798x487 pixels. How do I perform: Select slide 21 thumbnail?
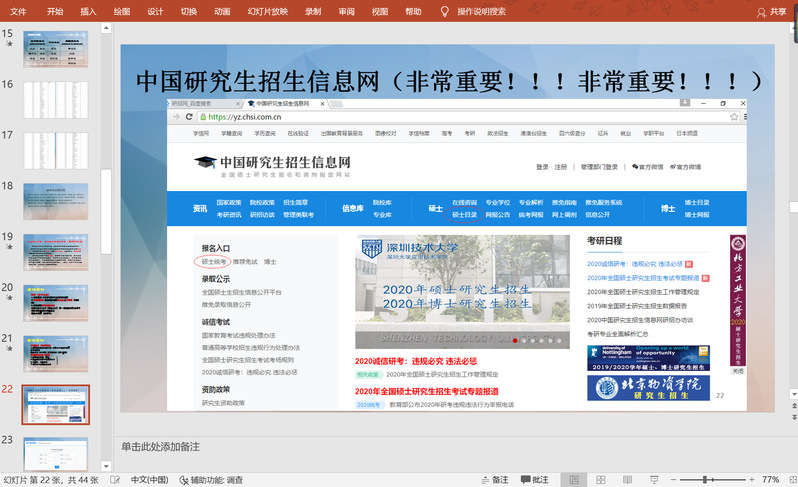coord(56,355)
